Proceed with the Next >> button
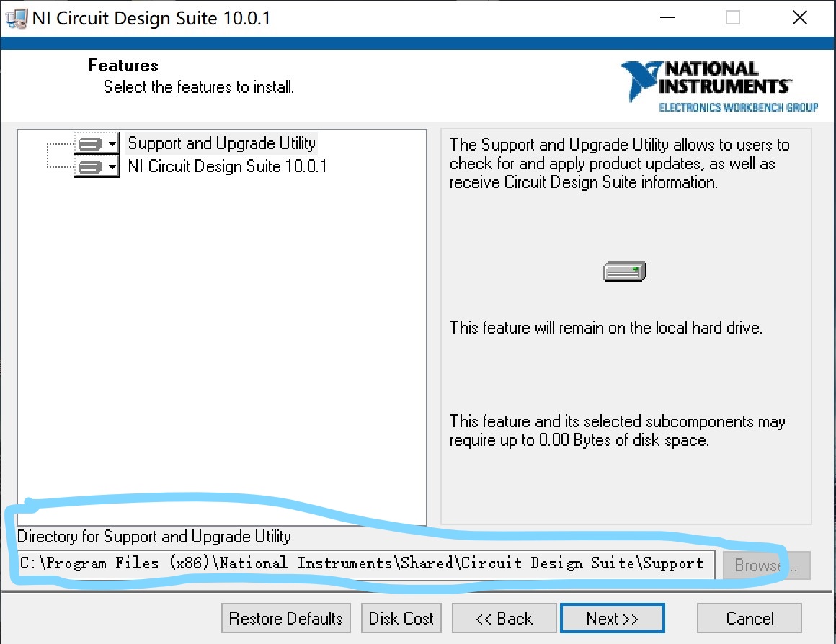This screenshot has height=644, width=836. [612, 618]
